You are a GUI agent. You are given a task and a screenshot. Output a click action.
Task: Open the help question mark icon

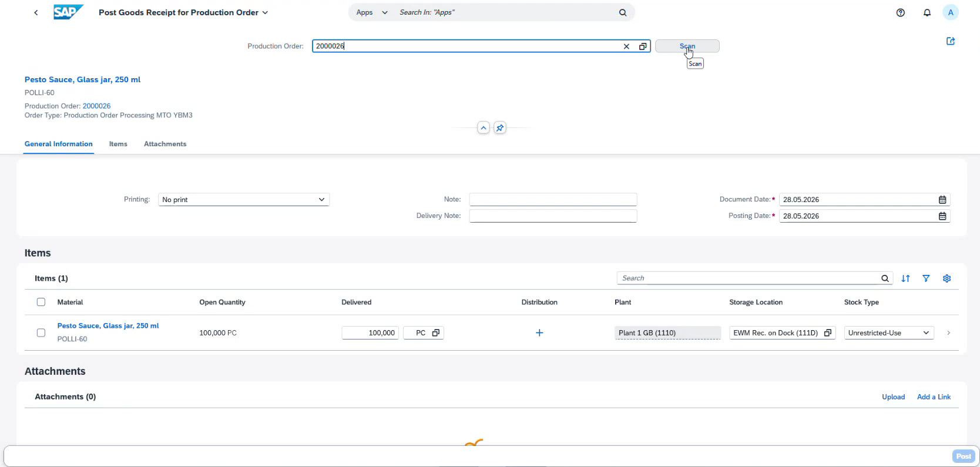tap(901, 12)
